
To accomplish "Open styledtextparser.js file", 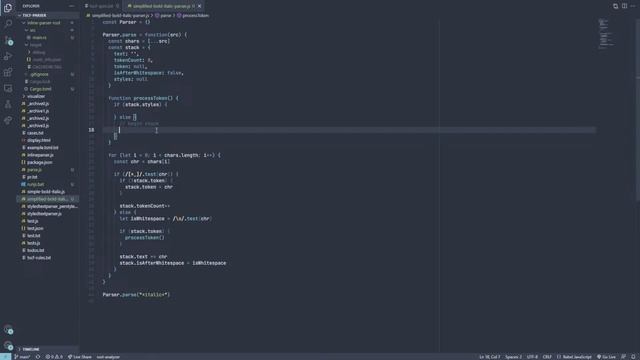I will (x=48, y=214).
